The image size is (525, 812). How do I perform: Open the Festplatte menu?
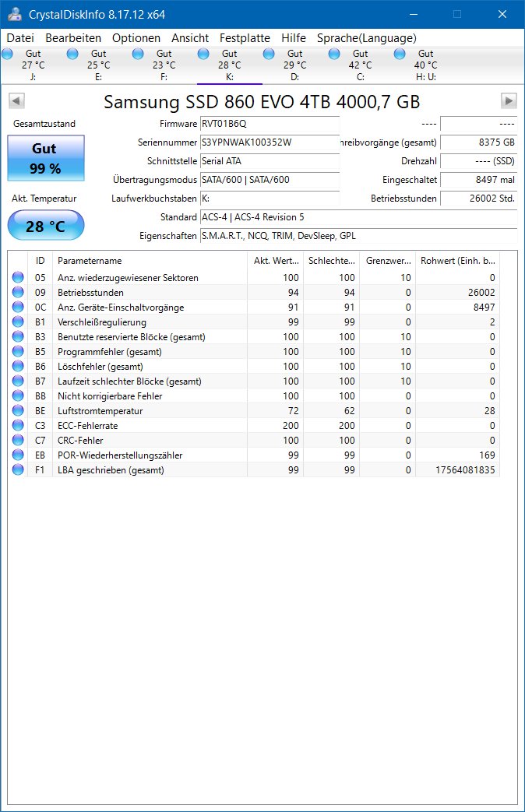pyautogui.click(x=245, y=38)
